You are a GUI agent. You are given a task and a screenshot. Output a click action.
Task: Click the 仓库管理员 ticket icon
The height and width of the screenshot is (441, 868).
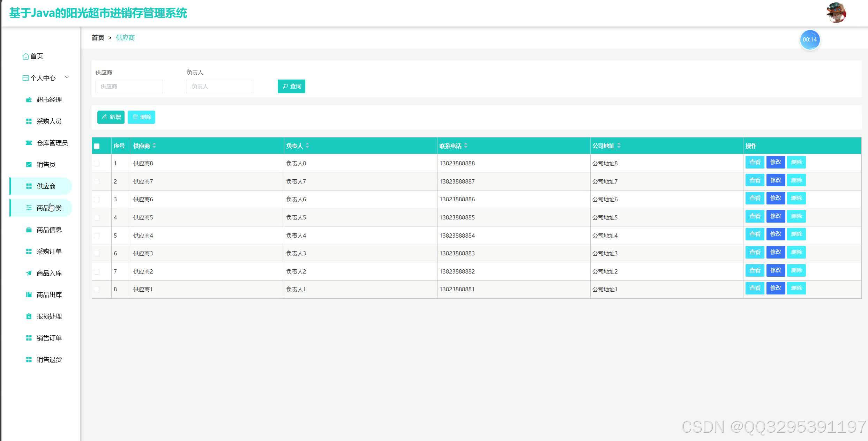29,143
